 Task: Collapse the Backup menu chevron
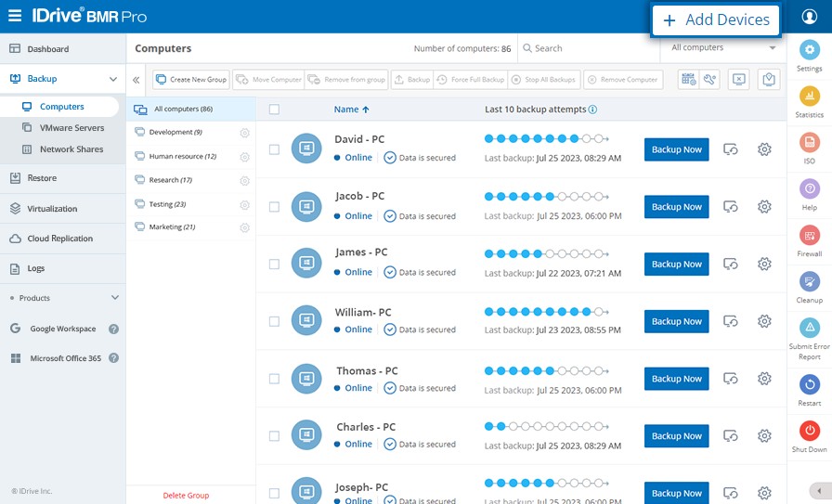click(113, 79)
